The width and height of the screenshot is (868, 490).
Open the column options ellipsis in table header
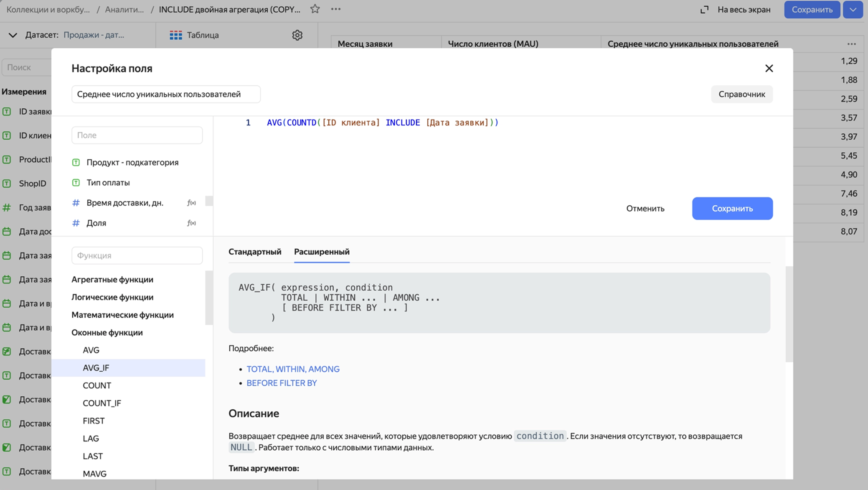point(851,43)
